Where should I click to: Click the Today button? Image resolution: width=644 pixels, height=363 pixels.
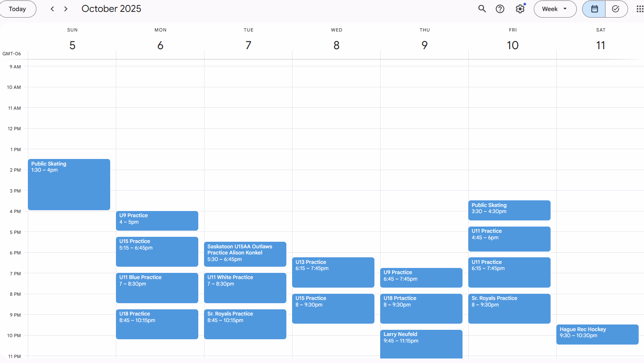point(17,9)
